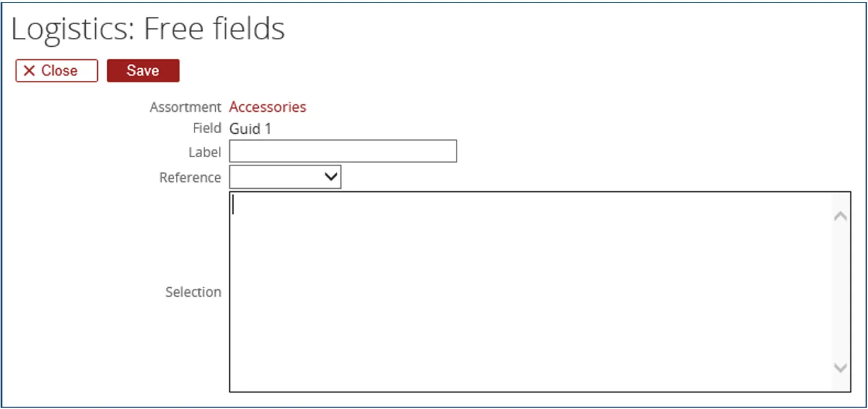
Task: Click the scroll-up arrow in the Selection box
Action: (840, 216)
